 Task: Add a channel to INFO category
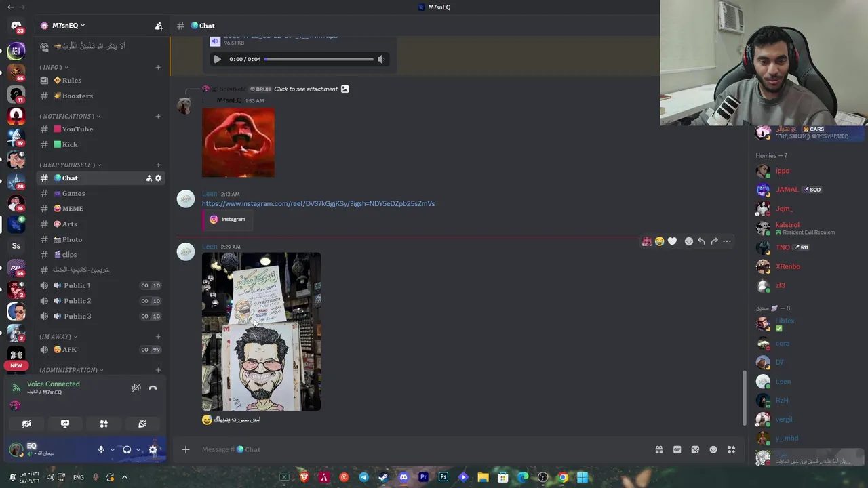point(158,67)
